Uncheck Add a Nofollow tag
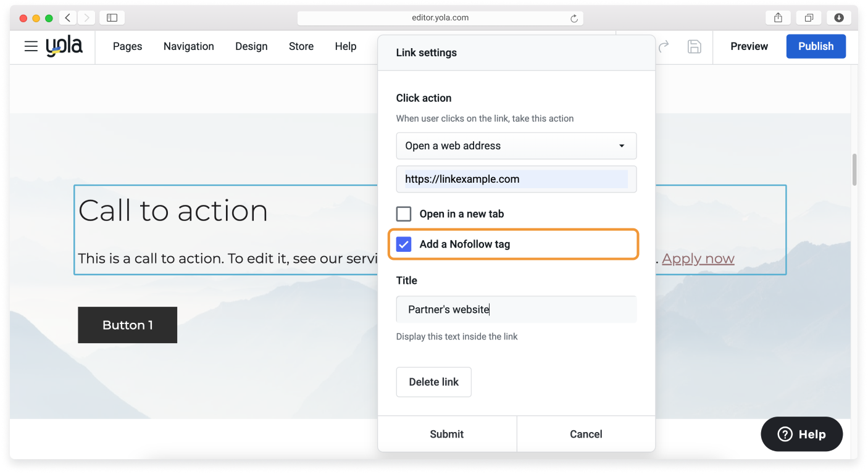 tap(404, 244)
